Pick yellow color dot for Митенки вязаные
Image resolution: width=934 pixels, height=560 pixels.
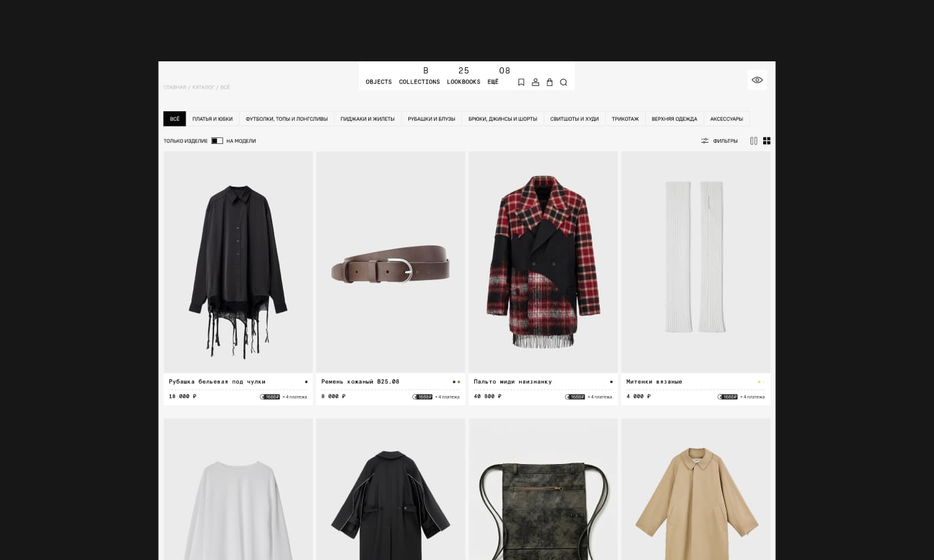(759, 382)
